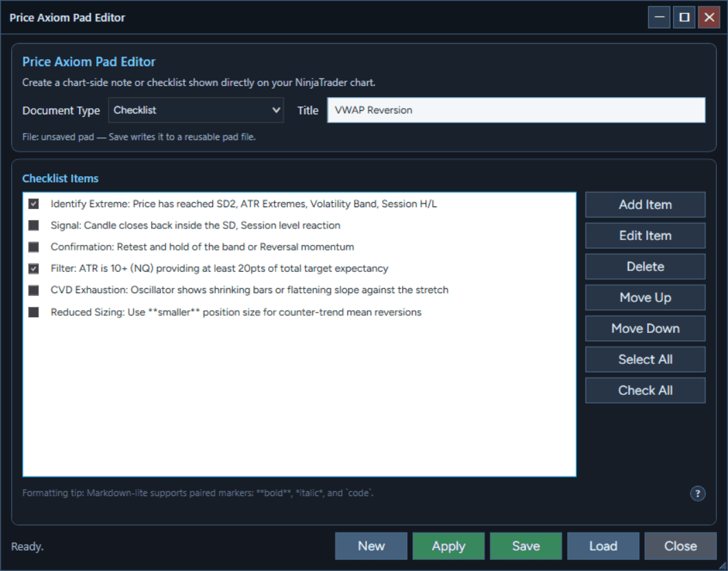Maximize the Price Axiom Pad Editor window
The width and height of the screenshot is (728, 571).
[x=684, y=17]
